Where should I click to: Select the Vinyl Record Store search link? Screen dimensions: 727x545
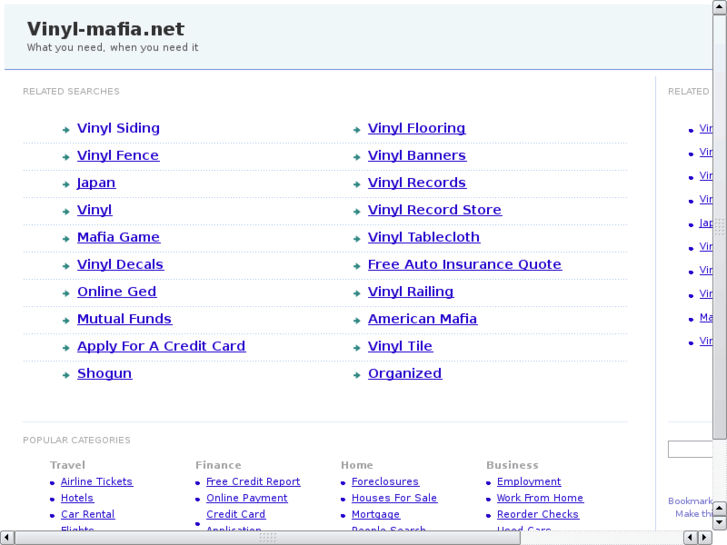434,210
